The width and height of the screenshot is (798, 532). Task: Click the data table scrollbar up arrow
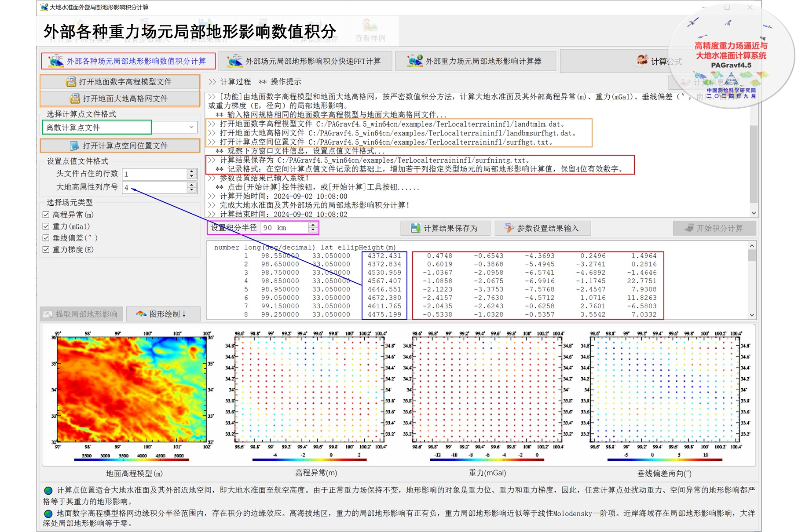(x=752, y=245)
